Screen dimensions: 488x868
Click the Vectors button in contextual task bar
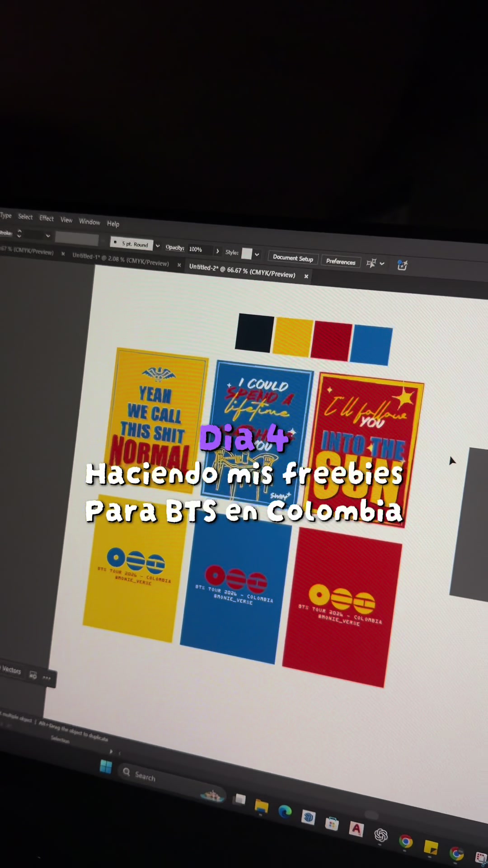(11, 670)
